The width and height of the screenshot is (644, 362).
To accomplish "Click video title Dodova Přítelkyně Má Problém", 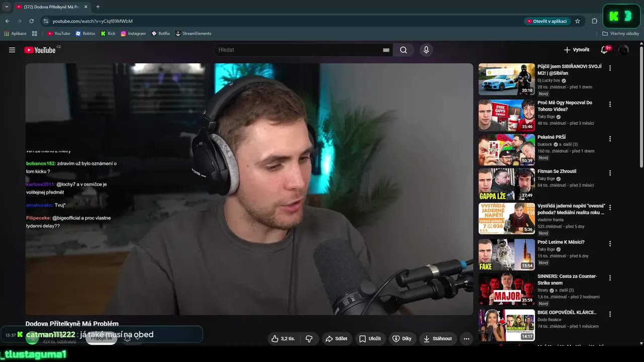I will (x=72, y=324).
